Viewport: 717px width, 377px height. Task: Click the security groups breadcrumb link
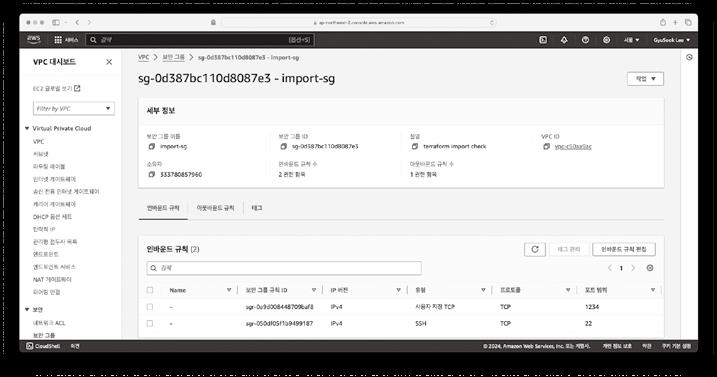coord(174,57)
